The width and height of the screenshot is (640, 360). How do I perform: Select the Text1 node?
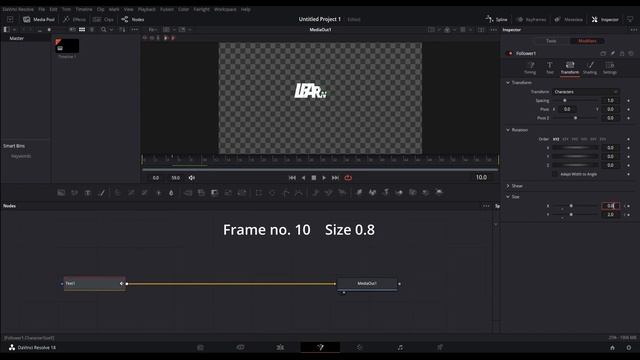(x=94, y=283)
